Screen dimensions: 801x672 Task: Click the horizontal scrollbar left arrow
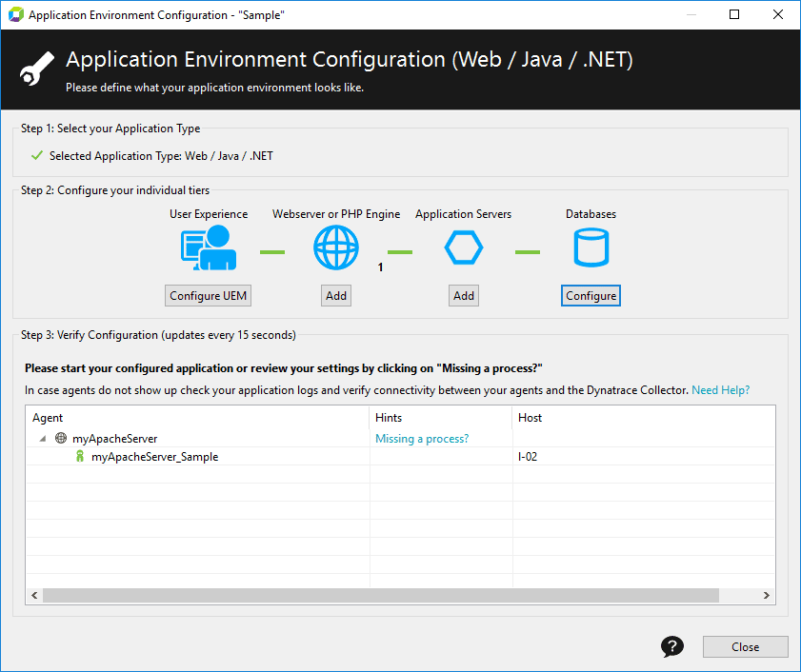tap(34, 596)
